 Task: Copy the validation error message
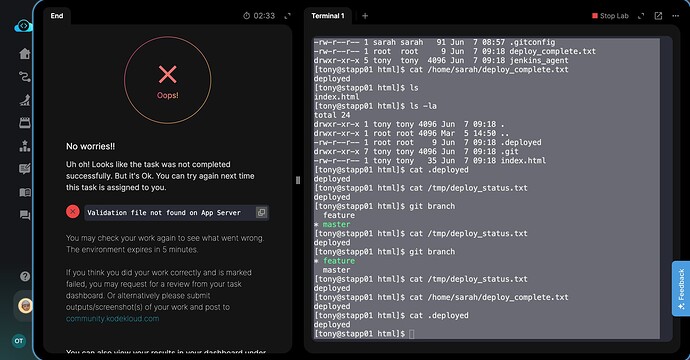pyautogui.click(x=261, y=213)
